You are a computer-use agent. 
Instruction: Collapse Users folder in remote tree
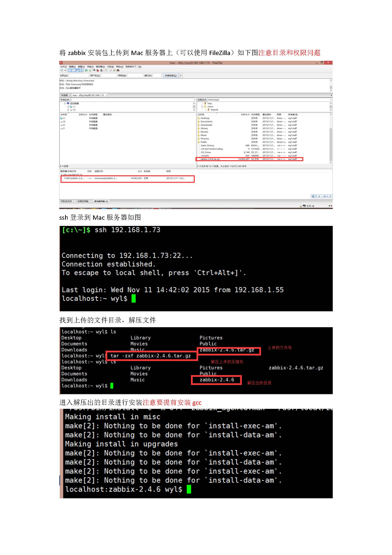(x=202, y=107)
